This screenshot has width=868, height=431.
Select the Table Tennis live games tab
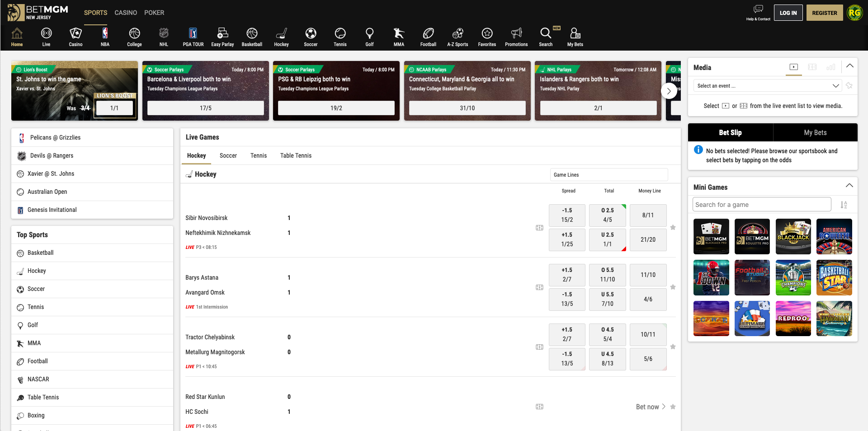[296, 155]
